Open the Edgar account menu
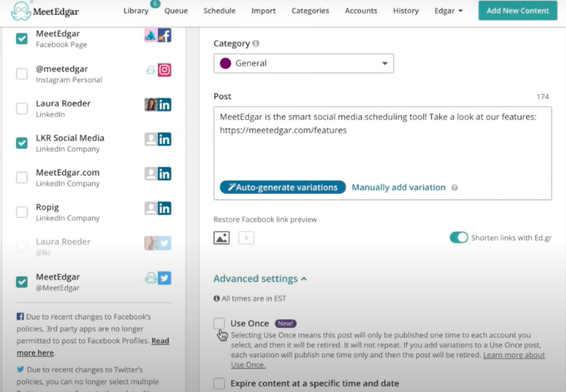566x392 pixels. tap(448, 11)
